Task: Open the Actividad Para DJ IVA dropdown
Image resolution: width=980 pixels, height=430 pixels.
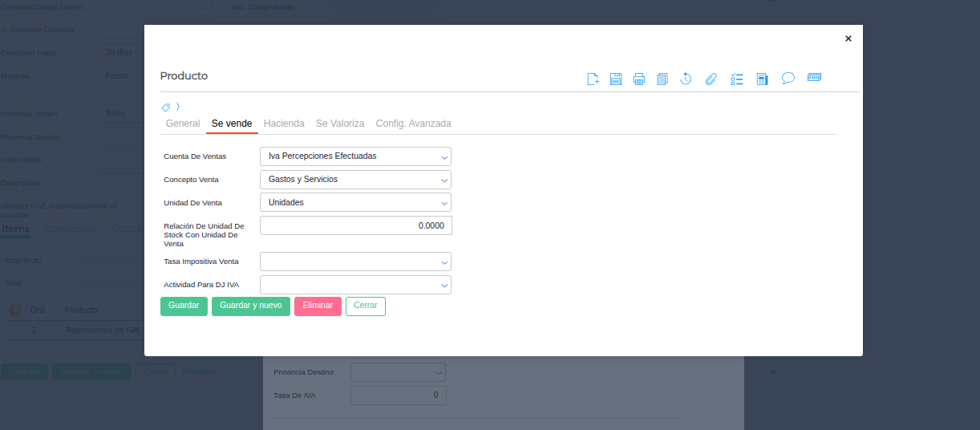Action: coord(355,285)
